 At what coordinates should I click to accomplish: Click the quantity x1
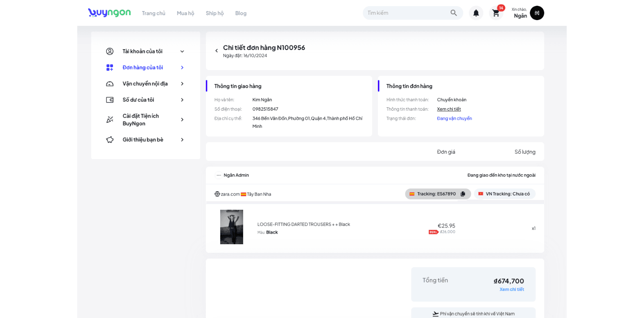tap(533, 228)
